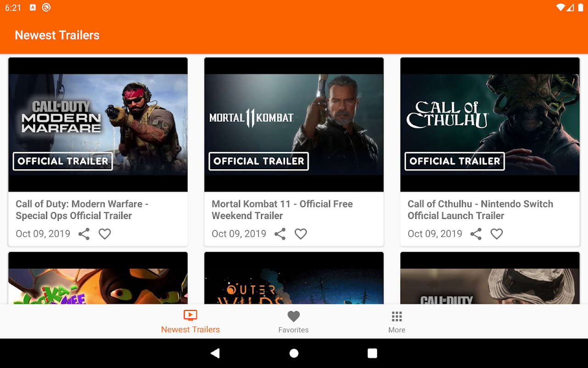This screenshot has width=588, height=368.
Task: Share the Mortal Kombat 11 trailer
Action: coord(280,234)
